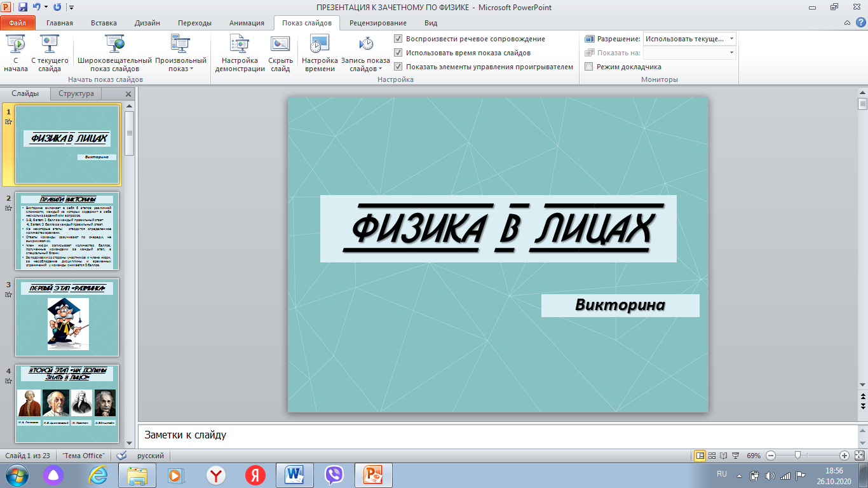The image size is (868, 488).
Task: Enable 'Режим докладчика' checkbox
Action: (589, 67)
